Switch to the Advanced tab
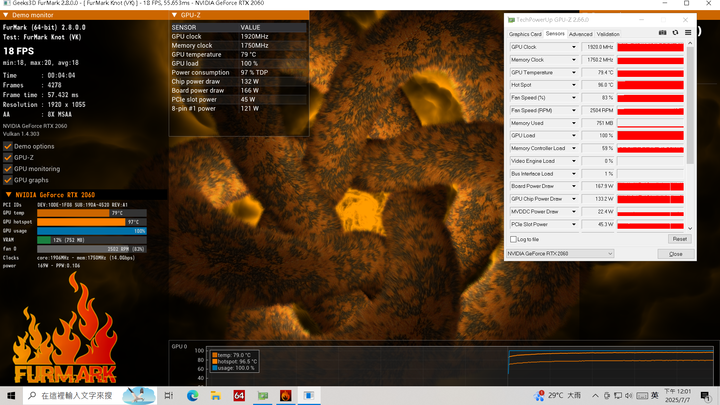 tap(580, 34)
